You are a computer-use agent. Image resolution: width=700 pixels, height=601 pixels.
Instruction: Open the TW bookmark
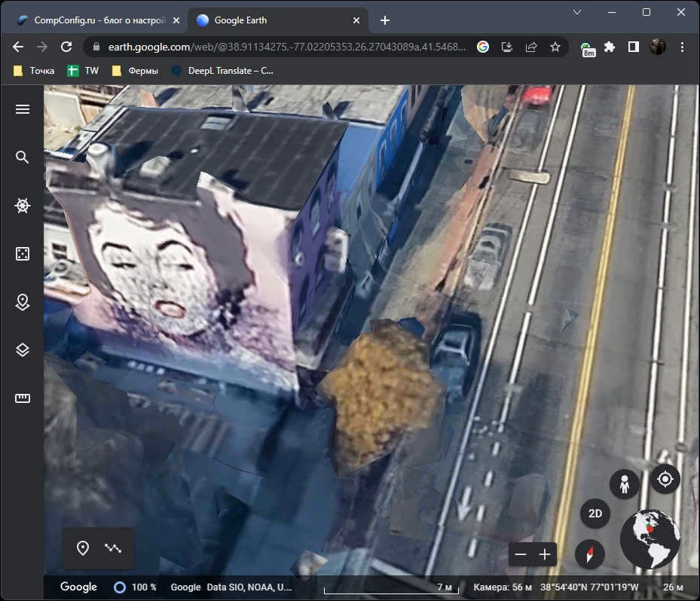[83, 71]
